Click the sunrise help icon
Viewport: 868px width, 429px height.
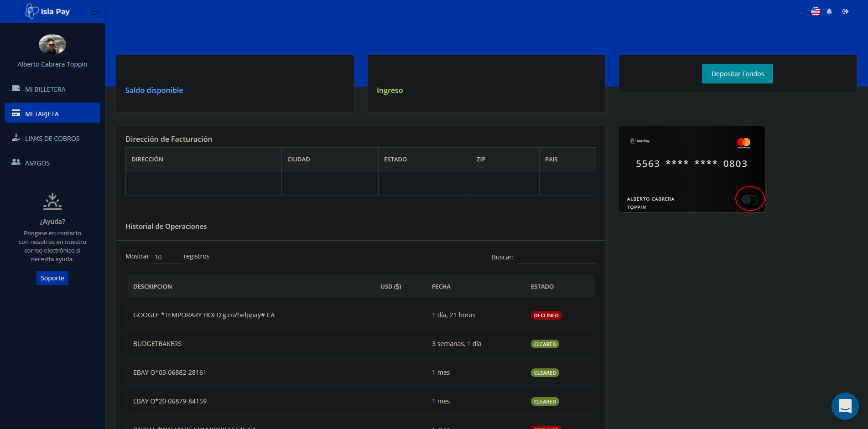point(52,202)
